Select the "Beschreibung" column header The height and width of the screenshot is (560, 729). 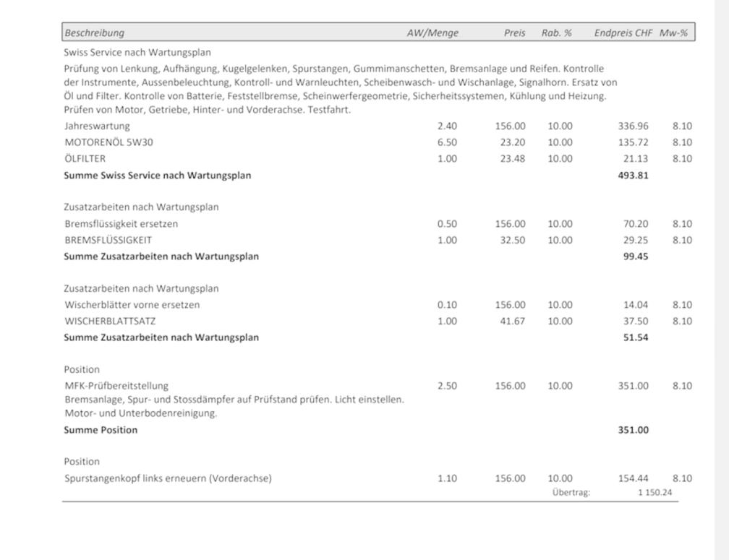(94, 33)
